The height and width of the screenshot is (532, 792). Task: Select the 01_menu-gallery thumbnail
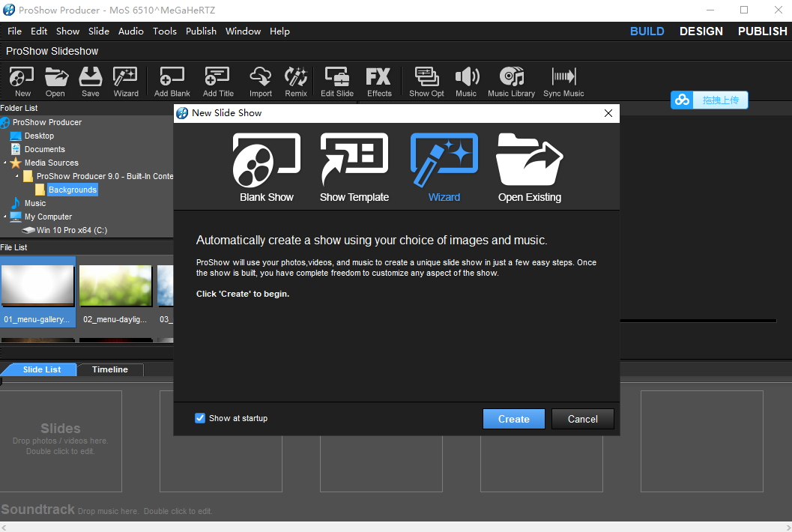(38, 291)
